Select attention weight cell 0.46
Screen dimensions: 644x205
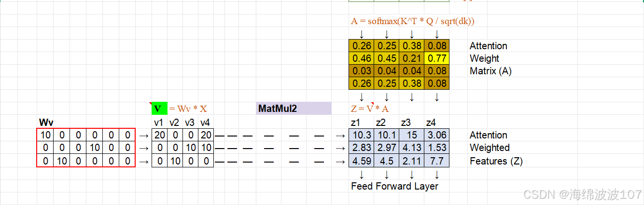click(362, 59)
